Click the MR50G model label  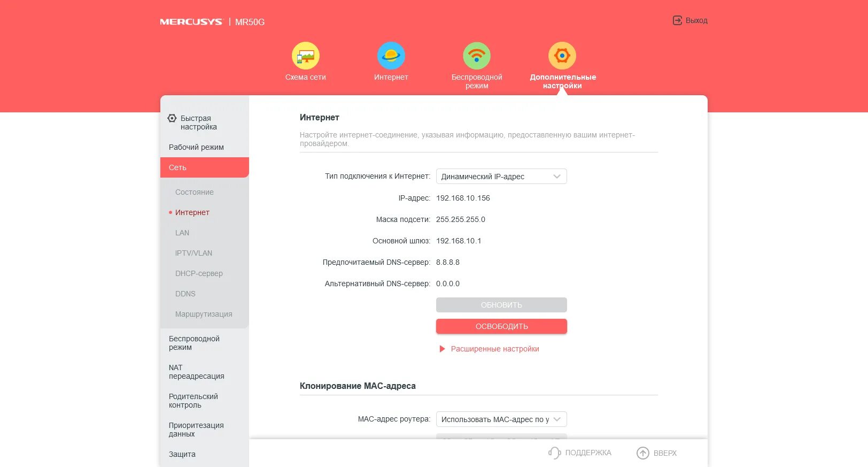click(x=250, y=22)
